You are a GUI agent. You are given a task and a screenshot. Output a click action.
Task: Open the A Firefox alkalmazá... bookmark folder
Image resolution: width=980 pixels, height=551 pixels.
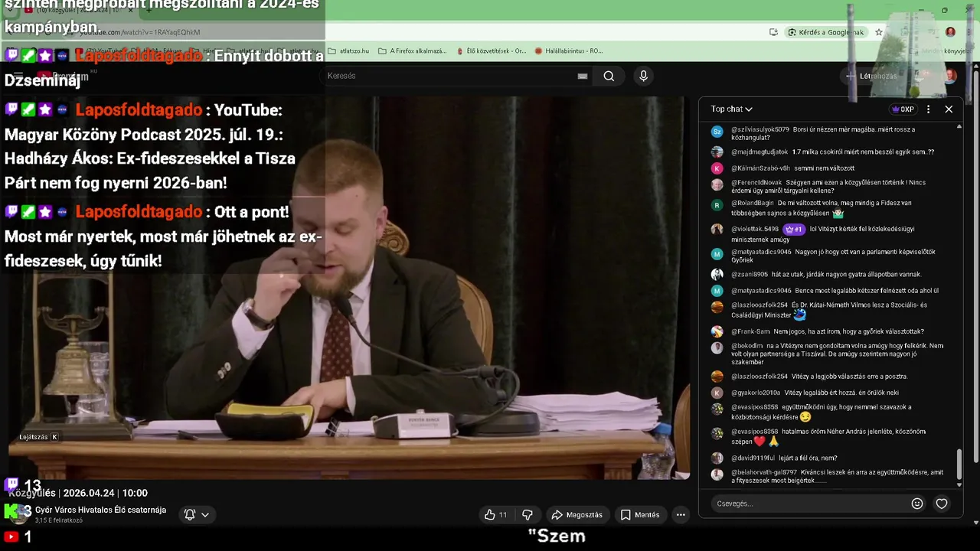point(412,51)
